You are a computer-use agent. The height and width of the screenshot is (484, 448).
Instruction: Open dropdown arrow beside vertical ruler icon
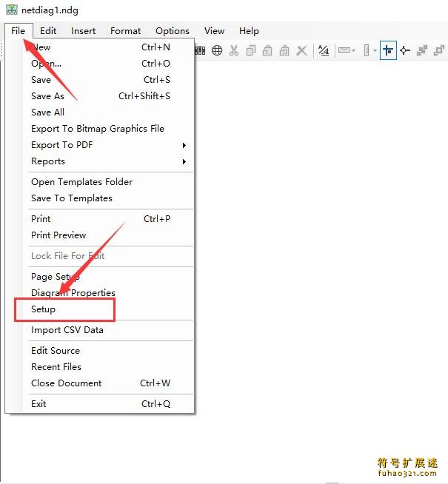point(375,50)
